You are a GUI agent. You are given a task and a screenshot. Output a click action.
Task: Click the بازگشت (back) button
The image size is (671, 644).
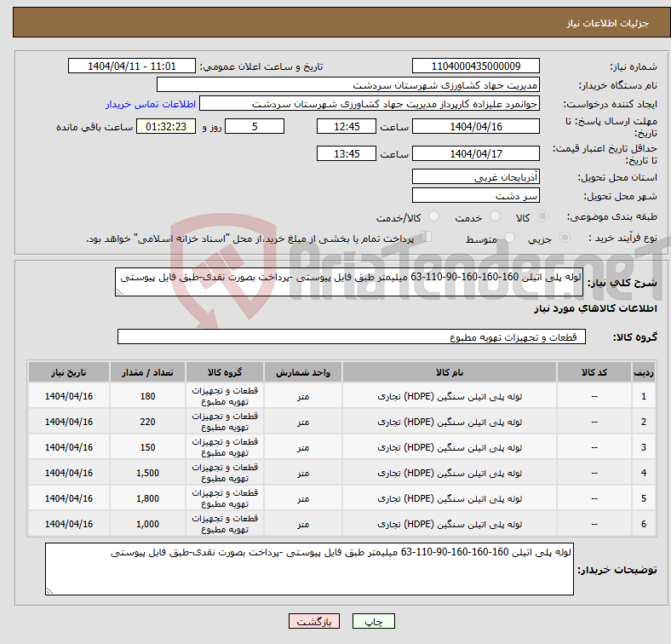pyautogui.click(x=314, y=621)
